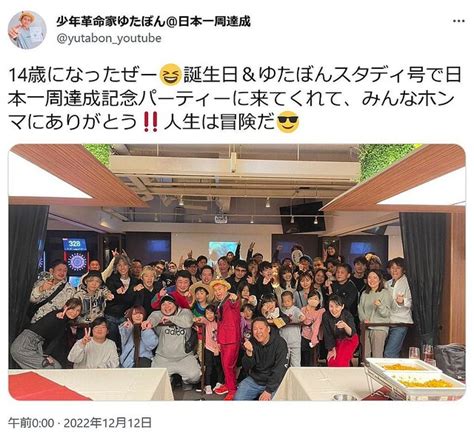Click the ceiling-mounted TV monitor in photo

(302, 218)
